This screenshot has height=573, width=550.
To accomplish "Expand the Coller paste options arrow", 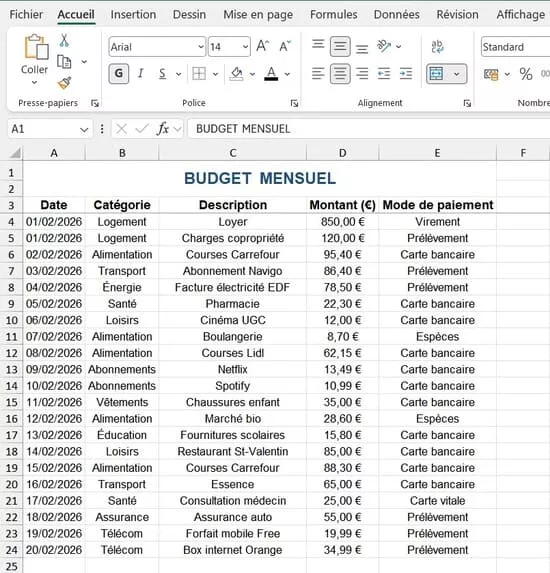I will pyautogui.click(x=34, y=83).
